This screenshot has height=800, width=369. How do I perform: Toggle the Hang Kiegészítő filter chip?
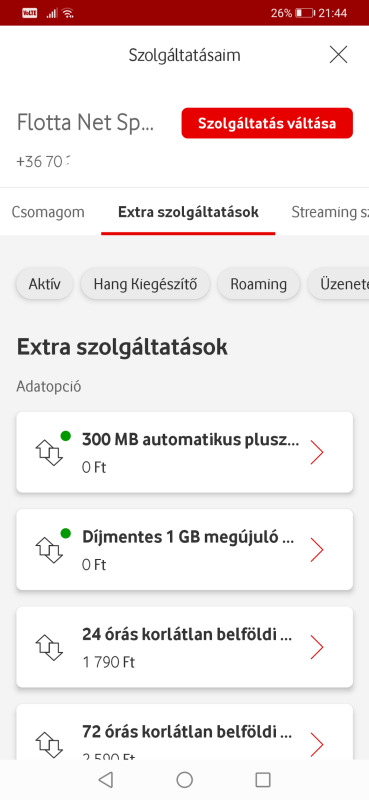pyautogui.click(x=145, y=284)
